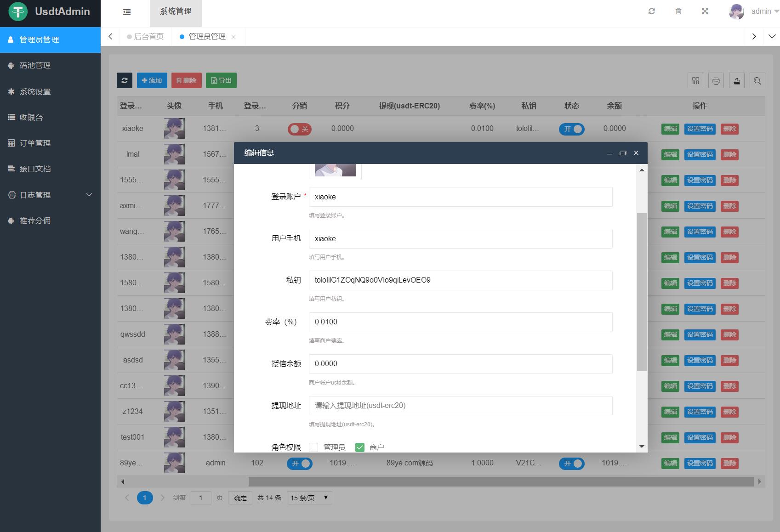Click the trash icon in the top bar
The width and height of the screenshot is (780, 532).
click(x=678, y=11)
